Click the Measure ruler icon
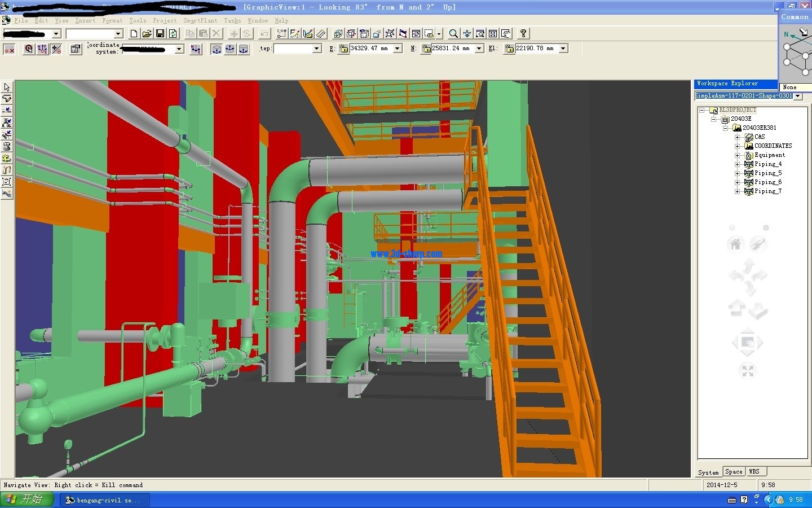The height and width of the screenshot is (508, 812). 320,34
